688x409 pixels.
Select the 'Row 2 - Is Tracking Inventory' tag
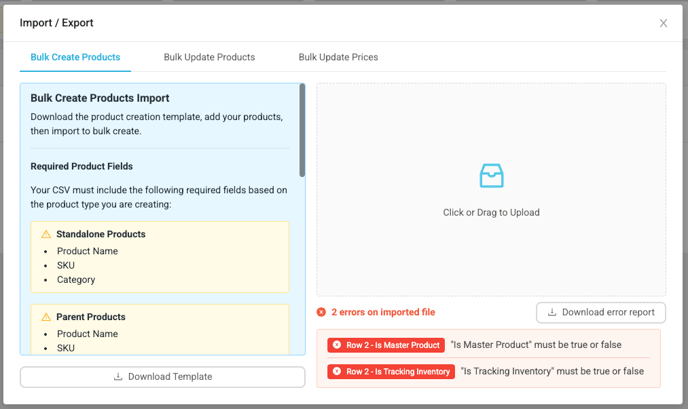[x=391, y=371]
